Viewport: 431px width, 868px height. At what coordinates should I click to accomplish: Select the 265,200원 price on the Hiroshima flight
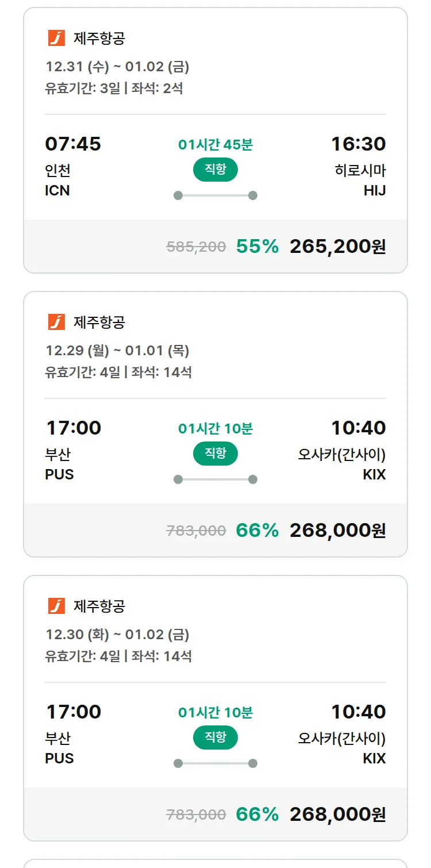coord(337,246)
